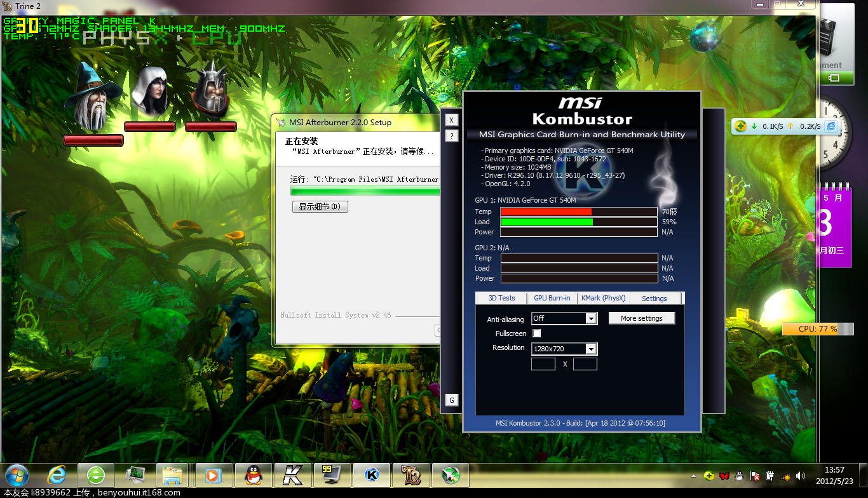
Task: Switch to the KMark (PhysX) tab
Action: [603, 298]
